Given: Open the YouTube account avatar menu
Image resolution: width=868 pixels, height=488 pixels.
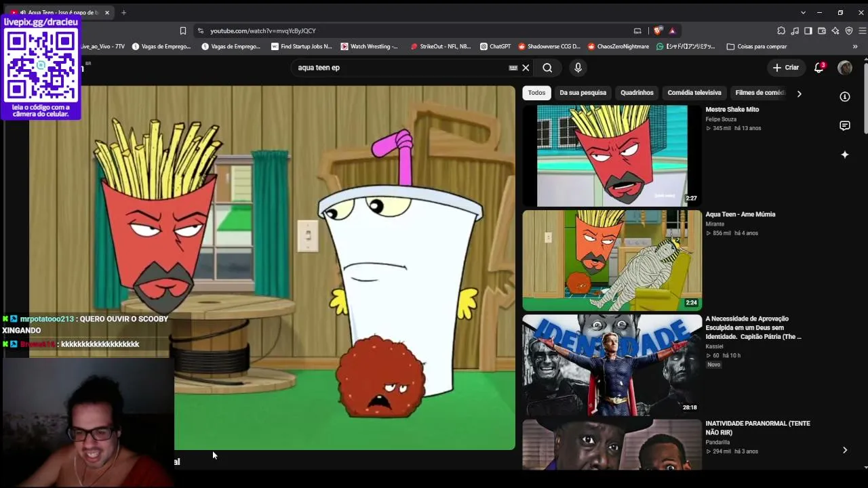Looking at the screenshot, I should [845, 67].
